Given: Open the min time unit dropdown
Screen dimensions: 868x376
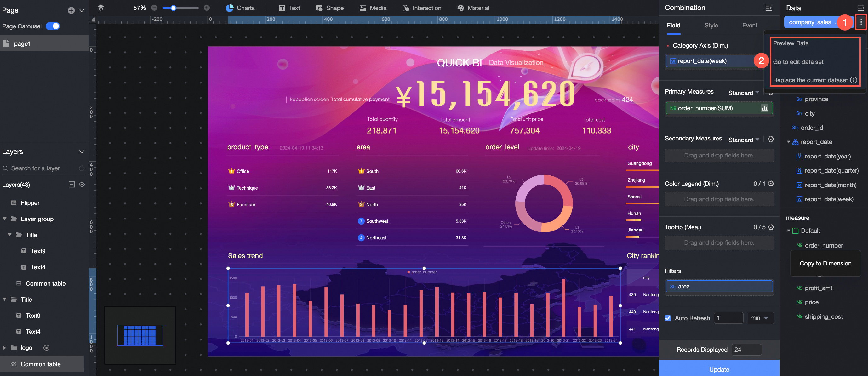Looking at the screenshot, I should click(x=760, y=318).
